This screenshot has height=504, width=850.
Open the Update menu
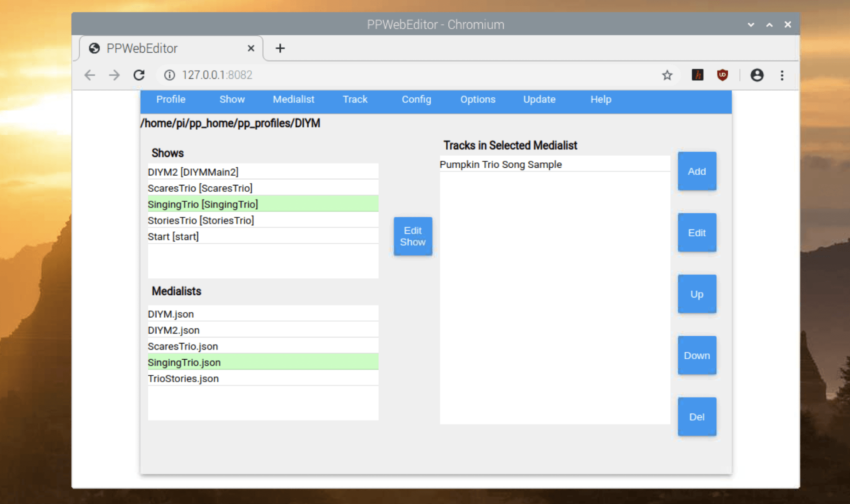click(539, 100)
